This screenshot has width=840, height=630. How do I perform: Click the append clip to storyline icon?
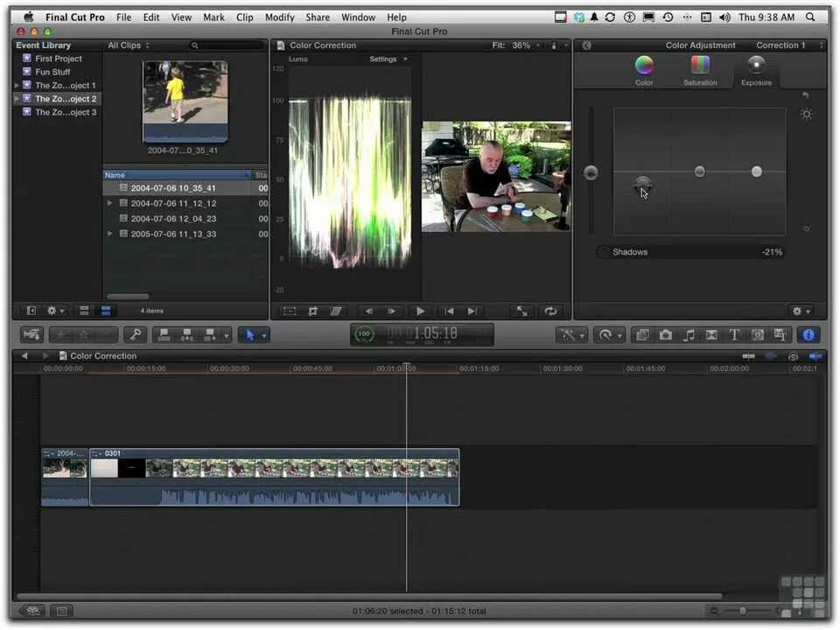click(209, 335)
